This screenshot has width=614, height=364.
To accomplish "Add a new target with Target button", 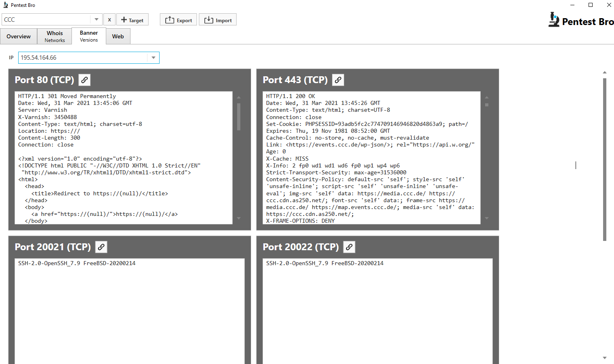I will pos(132,19).
